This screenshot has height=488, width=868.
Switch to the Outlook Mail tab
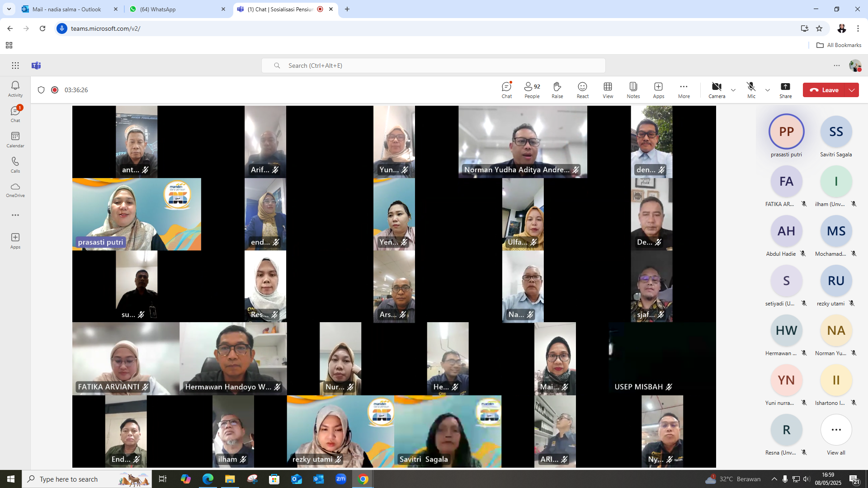pyautogui.click(x=70, y=9)
